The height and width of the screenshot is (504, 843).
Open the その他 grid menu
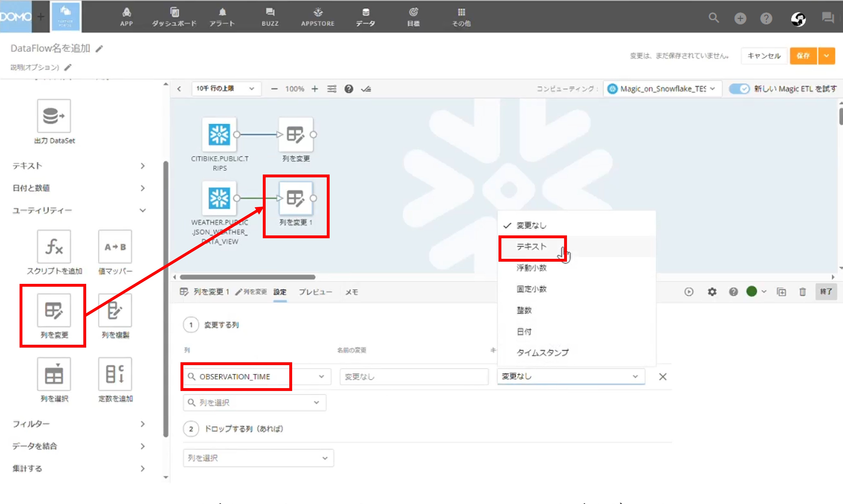461,17
